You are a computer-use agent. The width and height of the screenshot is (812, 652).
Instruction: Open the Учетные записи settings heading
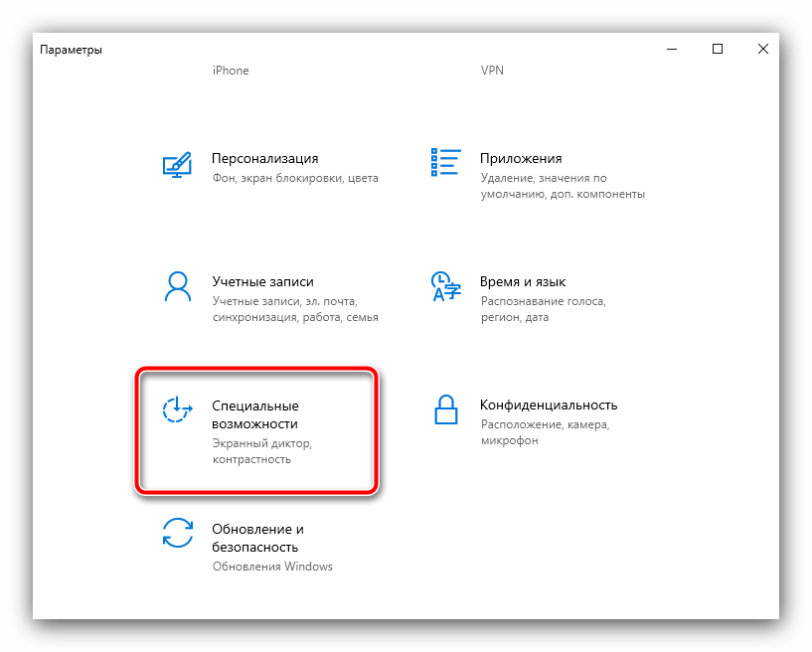[x=262, y=281]
